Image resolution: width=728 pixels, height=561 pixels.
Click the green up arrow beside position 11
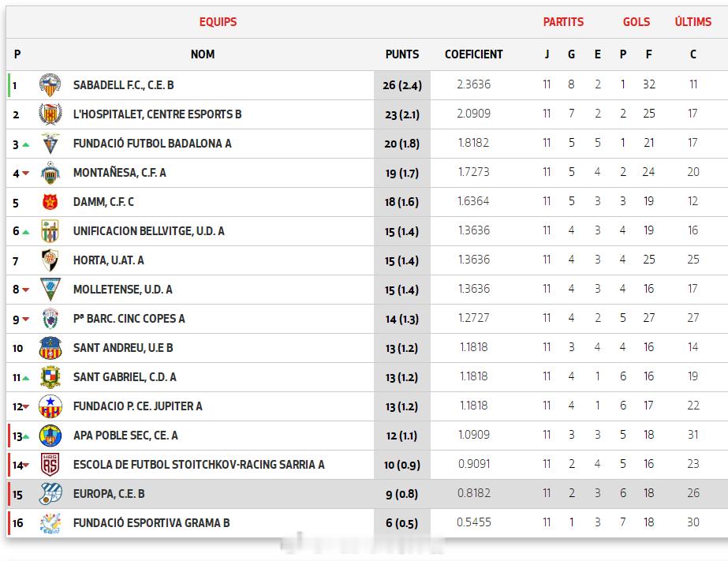tap(26, 379)
